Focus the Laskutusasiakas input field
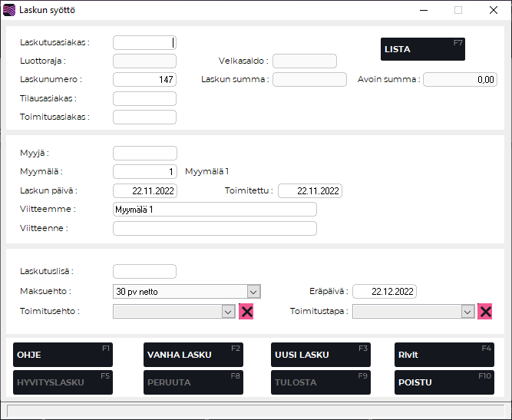Viewport: 512px width, 420px height. [144, 43]
